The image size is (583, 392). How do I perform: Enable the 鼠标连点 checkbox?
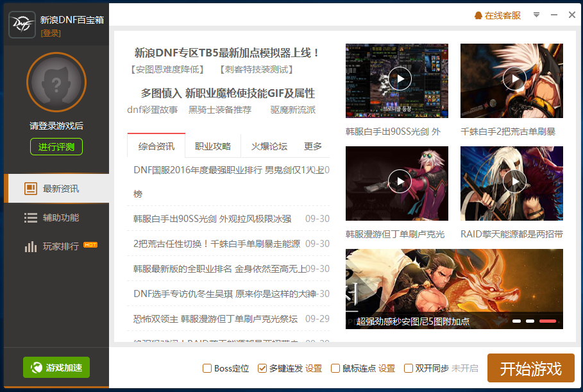(335, 368)
